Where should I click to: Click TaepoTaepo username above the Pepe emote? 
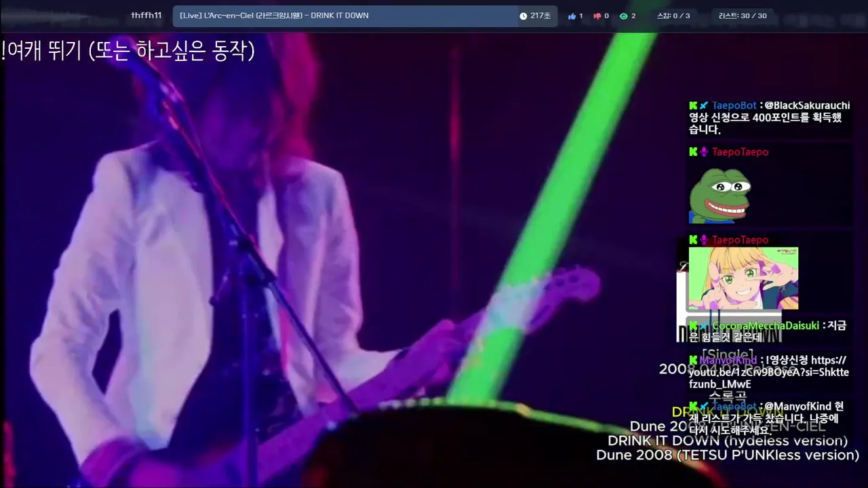click(x=740, y=152)
